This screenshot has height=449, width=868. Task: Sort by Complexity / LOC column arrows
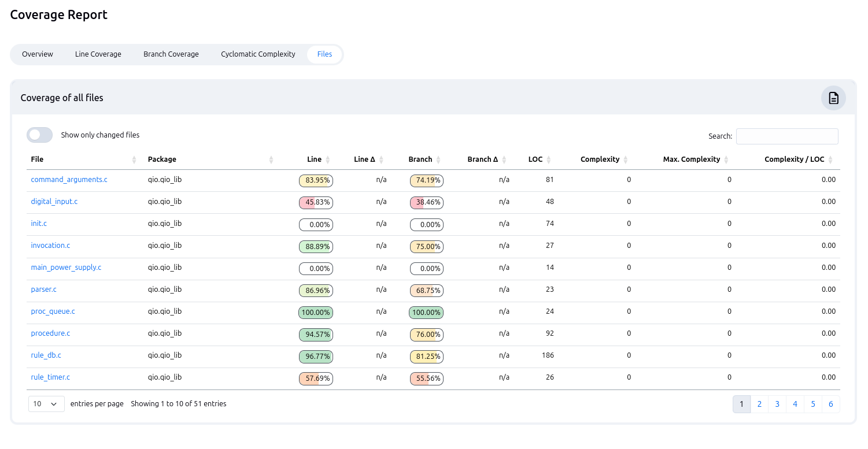pyautogui.click(x=830, y=159)
